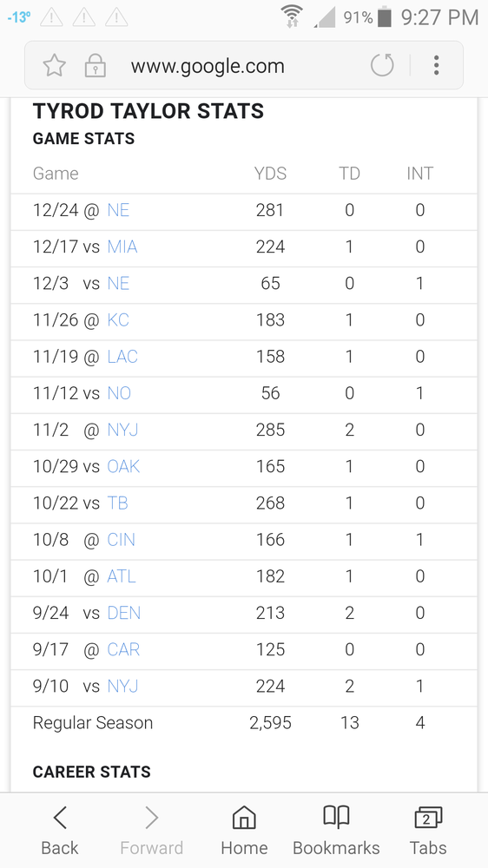Tap the first warning notification icon

pyautogui.click(x=51, y=17)
